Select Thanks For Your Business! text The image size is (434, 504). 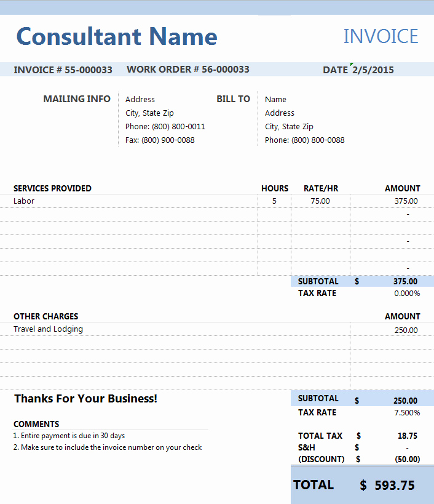[85, 399]
